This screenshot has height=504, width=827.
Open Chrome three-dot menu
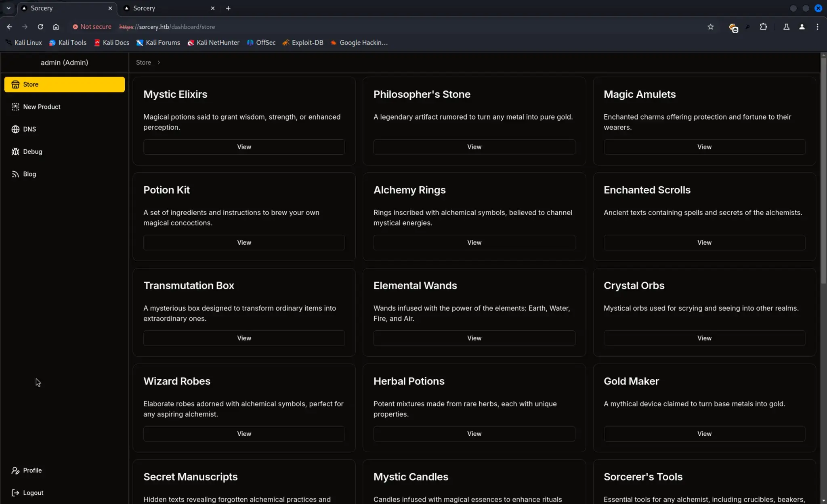[817, 27]
